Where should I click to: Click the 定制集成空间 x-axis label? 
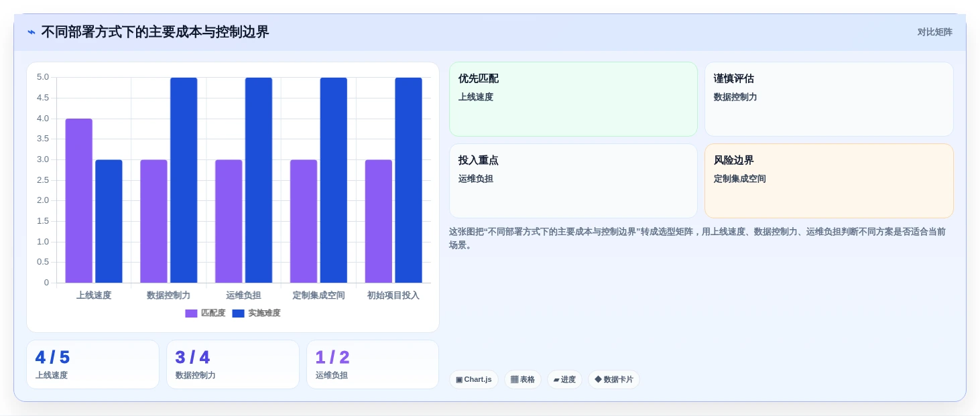click(318, 295)
